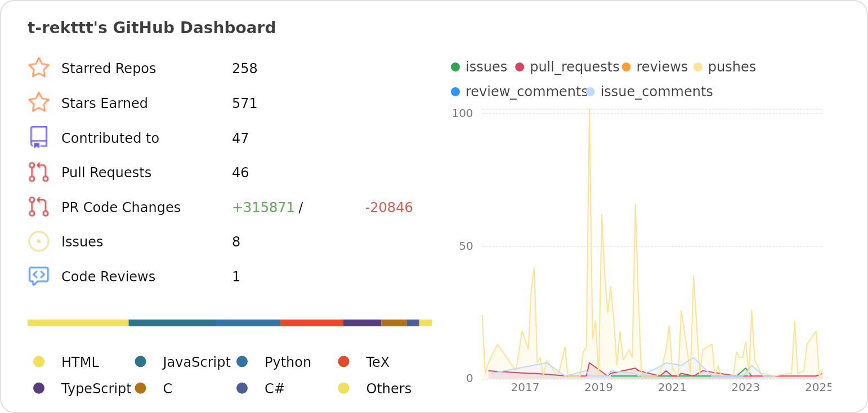The height and width of the screenshot is (413, 868).
Task: Click the green issues legend dot
Action: pos(455,67)
